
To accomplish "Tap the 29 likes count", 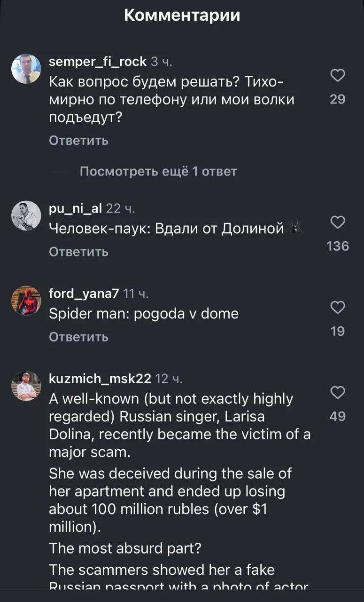I will (338, 99).
